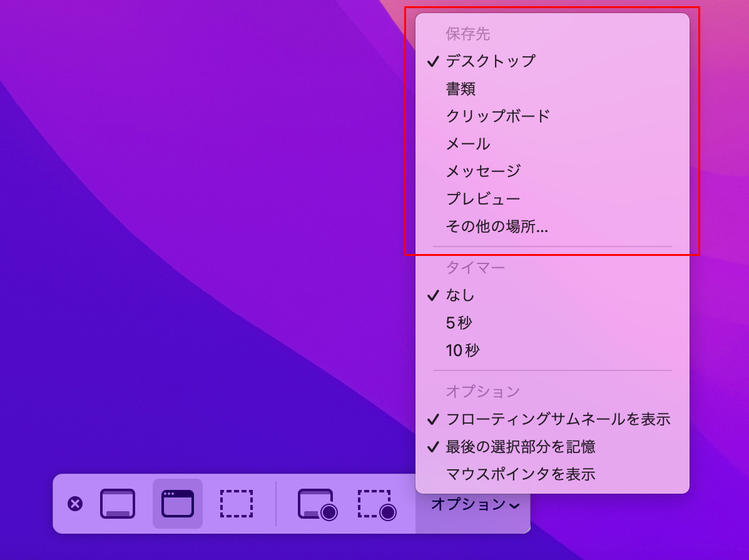Click the chevron next to オプション
749x560 pixels.
tap(514, 505)
